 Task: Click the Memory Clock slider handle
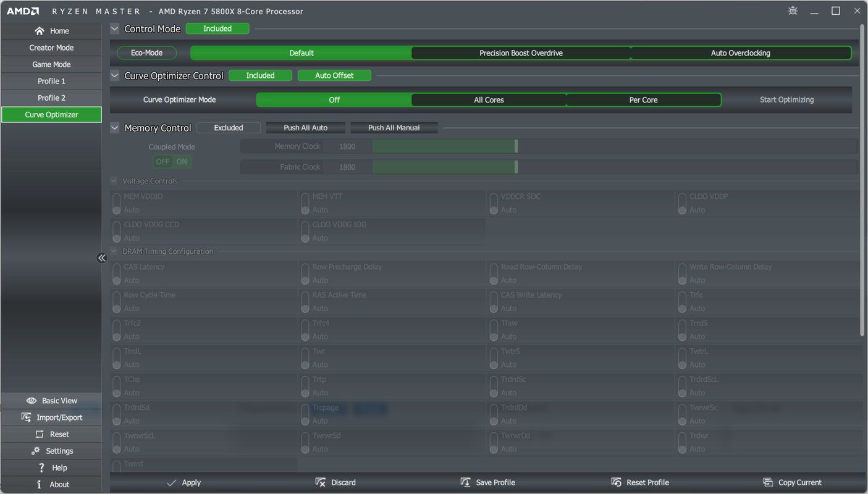516,146
